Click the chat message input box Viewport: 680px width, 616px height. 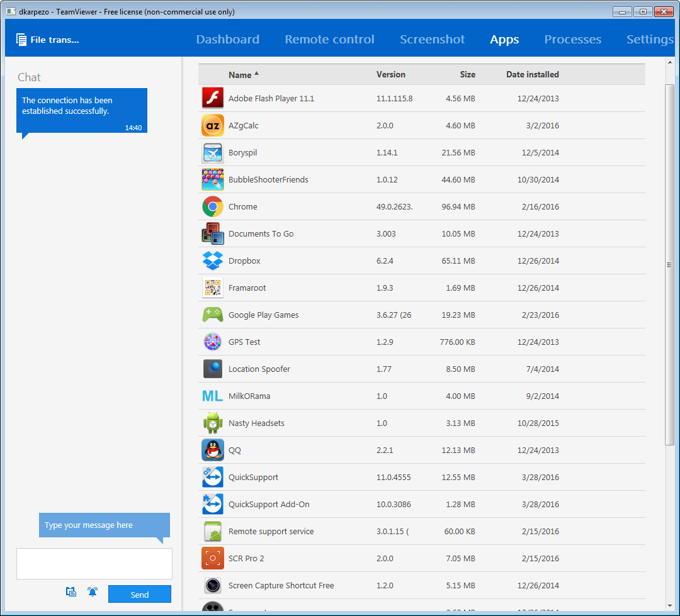pos(94,564)
